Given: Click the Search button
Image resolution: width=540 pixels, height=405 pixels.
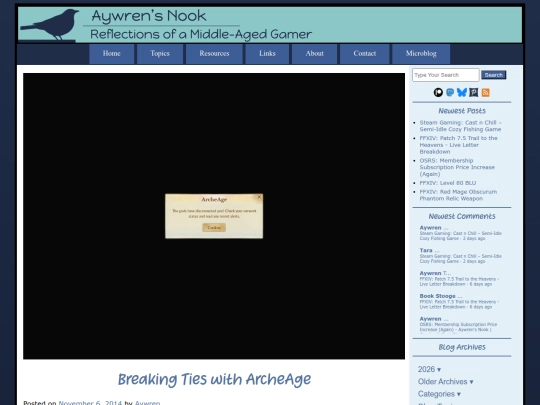Looking at the screenshot, I should (494, 75).
